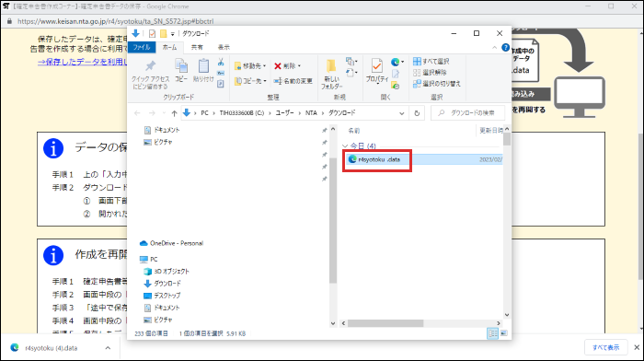Sort by 名前 column header
644x361 pixels.
pos(354,131)
